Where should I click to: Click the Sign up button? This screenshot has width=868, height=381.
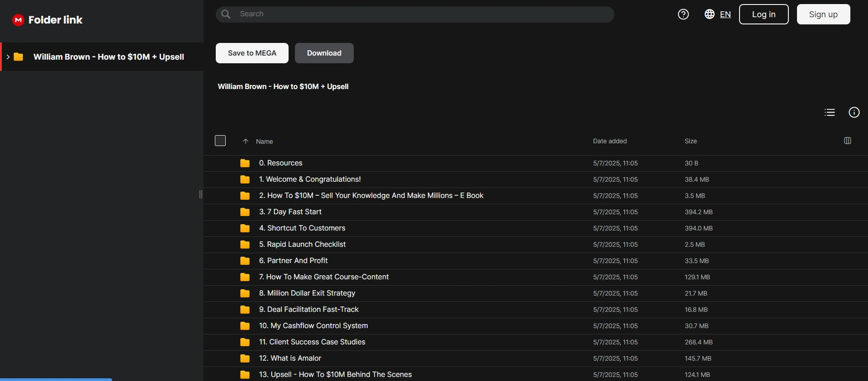(x=823, y=14)
